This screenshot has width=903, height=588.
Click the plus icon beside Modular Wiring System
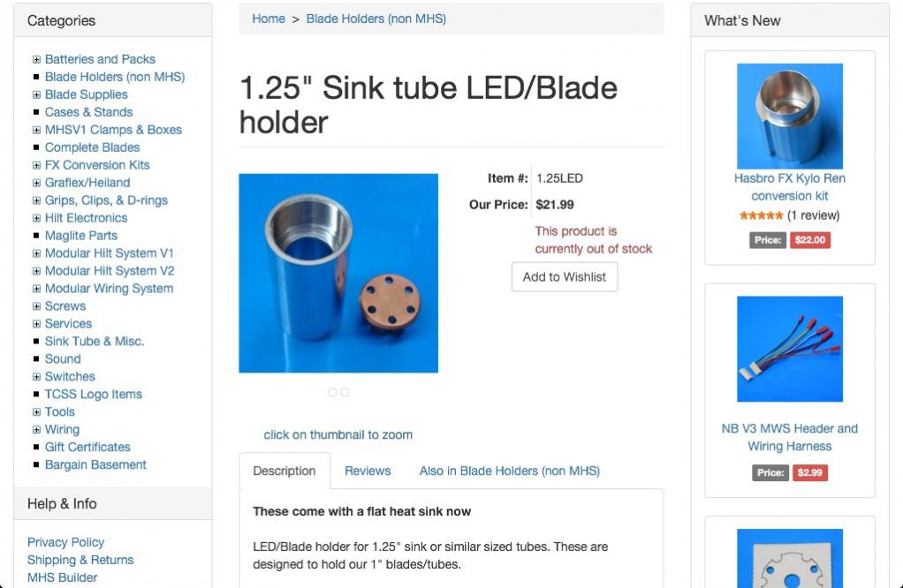36,290
